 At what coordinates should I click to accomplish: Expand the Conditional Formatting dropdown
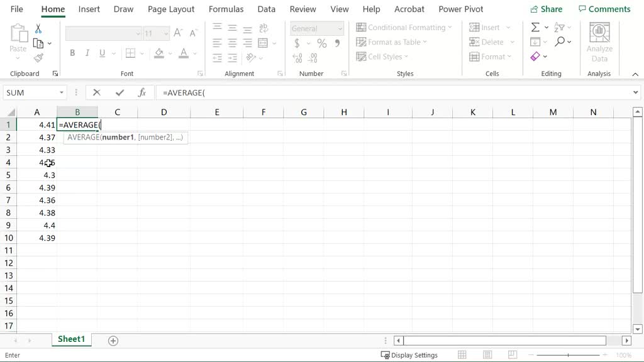(450, 27)
